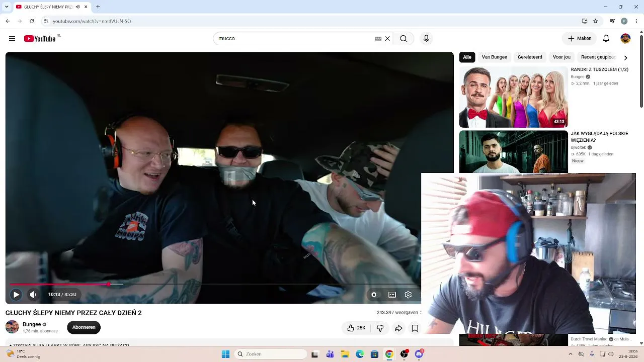
Task: Mute the tab via its speaker icon
Action: [77, 7]
